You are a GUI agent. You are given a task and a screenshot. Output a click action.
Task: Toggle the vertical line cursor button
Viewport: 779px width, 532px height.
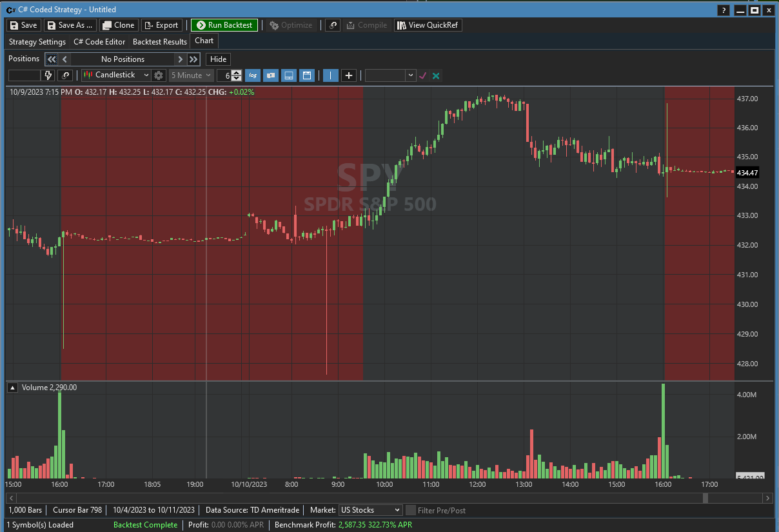click(330, 75)
